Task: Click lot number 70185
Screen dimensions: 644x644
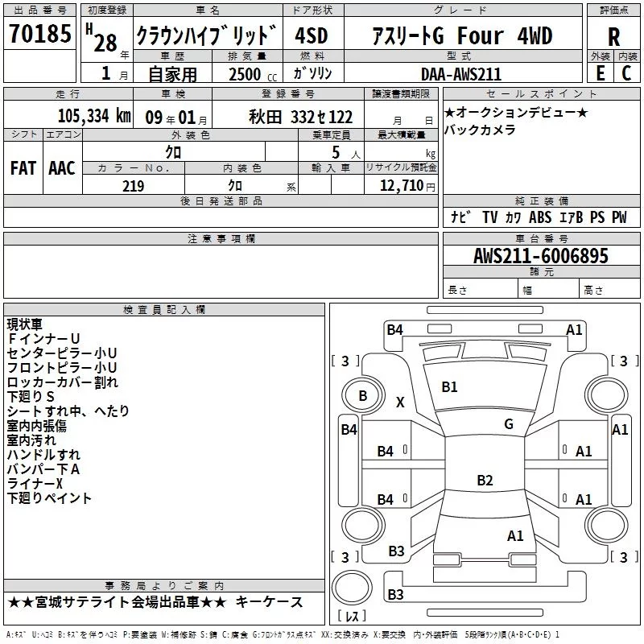Action: tap(38, 34)
